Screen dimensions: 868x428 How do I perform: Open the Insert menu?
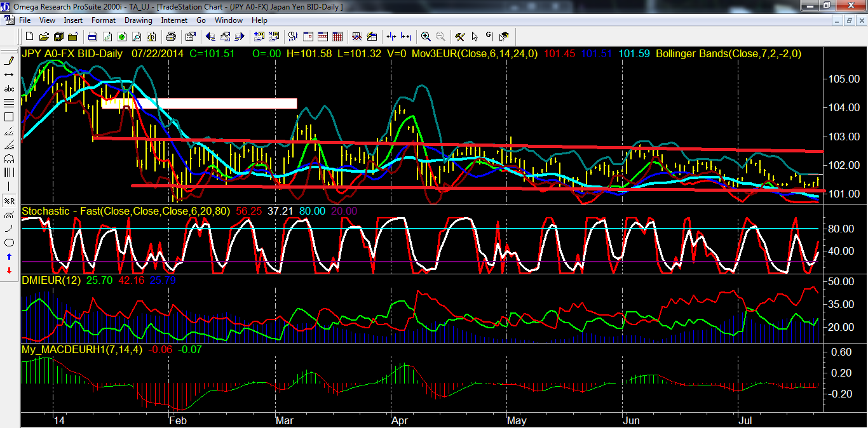click(x=73, y=20)
